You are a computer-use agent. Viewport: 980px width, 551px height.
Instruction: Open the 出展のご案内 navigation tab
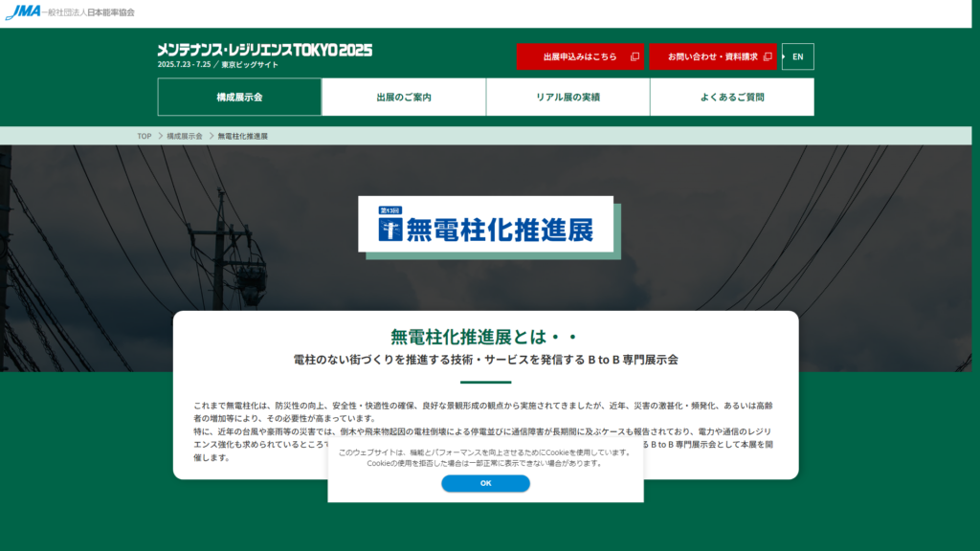pos(404,97)
